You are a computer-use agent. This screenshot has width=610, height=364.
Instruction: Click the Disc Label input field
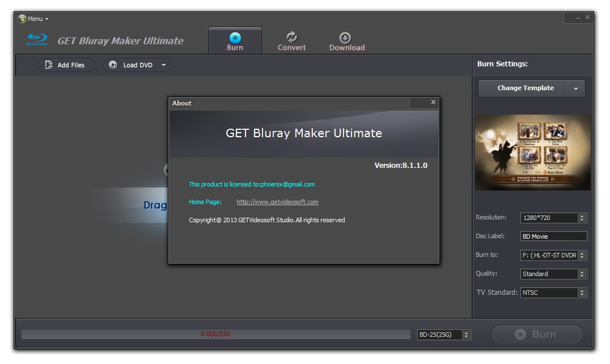pyautogui.click(x=553, y=236)
